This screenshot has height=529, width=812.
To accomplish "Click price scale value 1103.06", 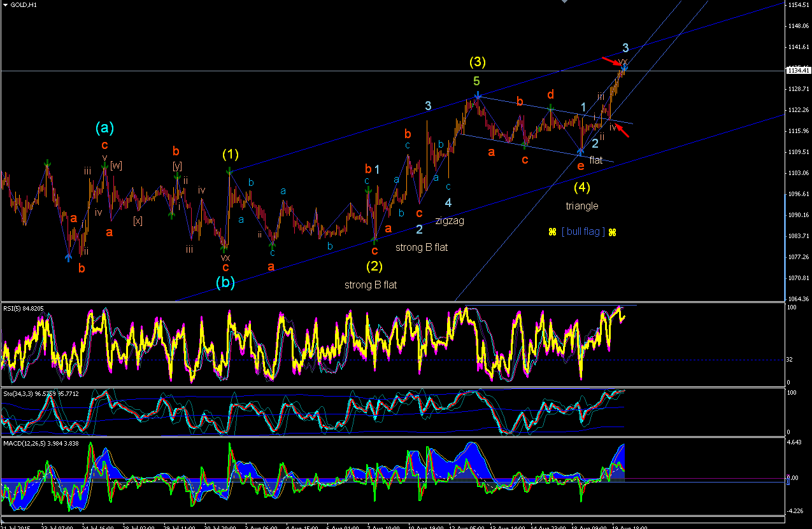I will 798,173.
